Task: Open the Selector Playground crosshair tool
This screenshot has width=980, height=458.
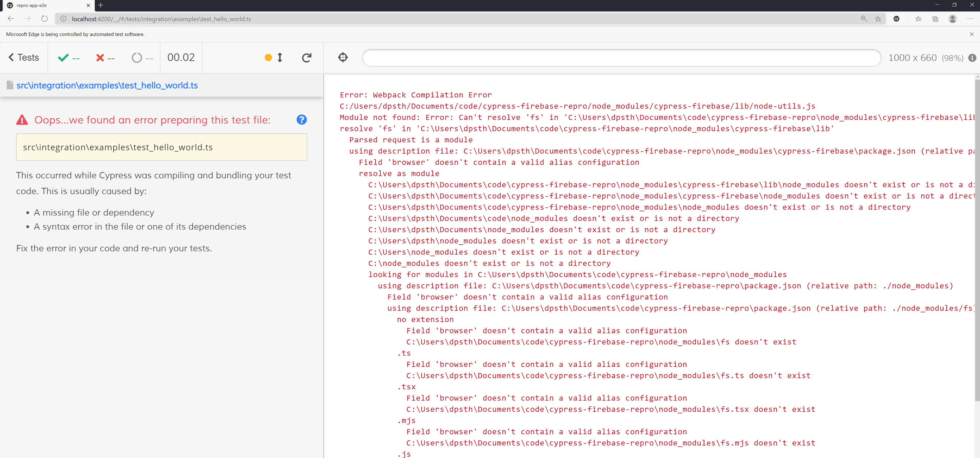Action: click(x=343, y=57)
